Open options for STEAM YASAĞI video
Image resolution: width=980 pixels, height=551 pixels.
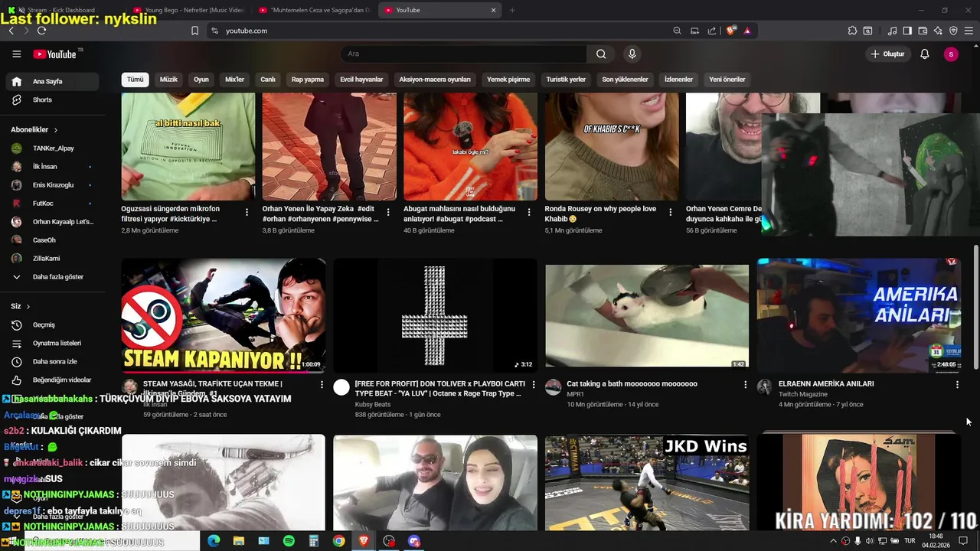click(x=322, y=385)
